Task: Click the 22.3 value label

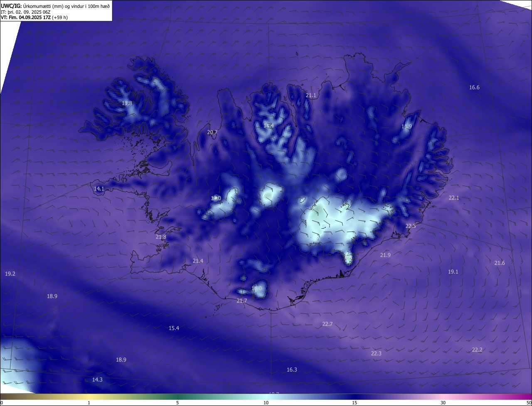Action: pyautogui.click(x=376, y=353)
